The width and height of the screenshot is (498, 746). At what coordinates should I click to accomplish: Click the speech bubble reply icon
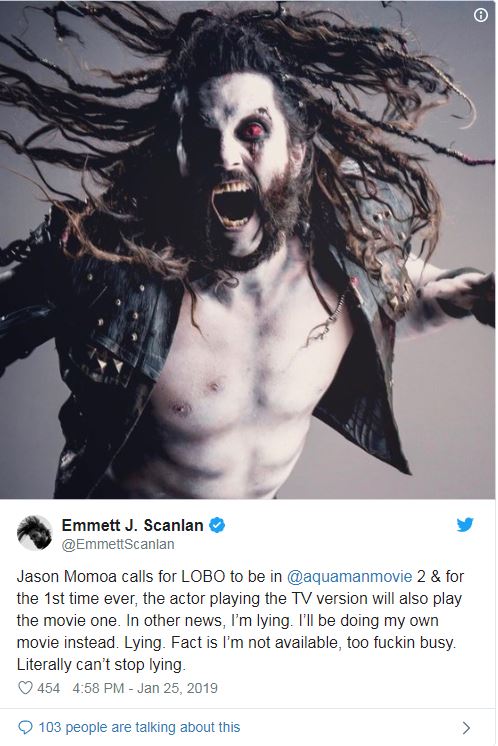[25, 727]
